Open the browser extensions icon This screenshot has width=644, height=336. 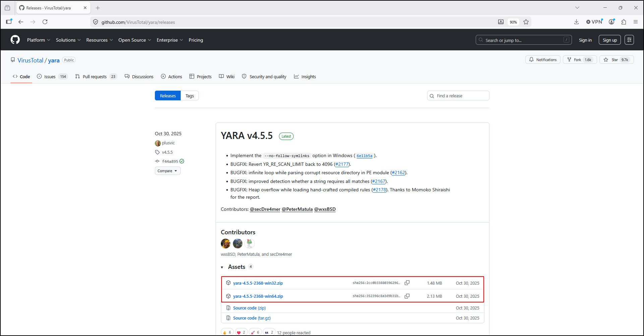click(624, 22)
